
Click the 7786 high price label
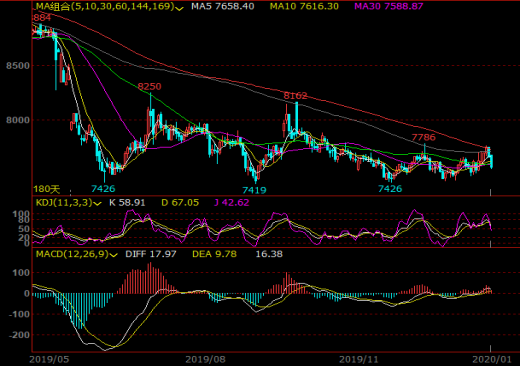click(x=424, y=137)
